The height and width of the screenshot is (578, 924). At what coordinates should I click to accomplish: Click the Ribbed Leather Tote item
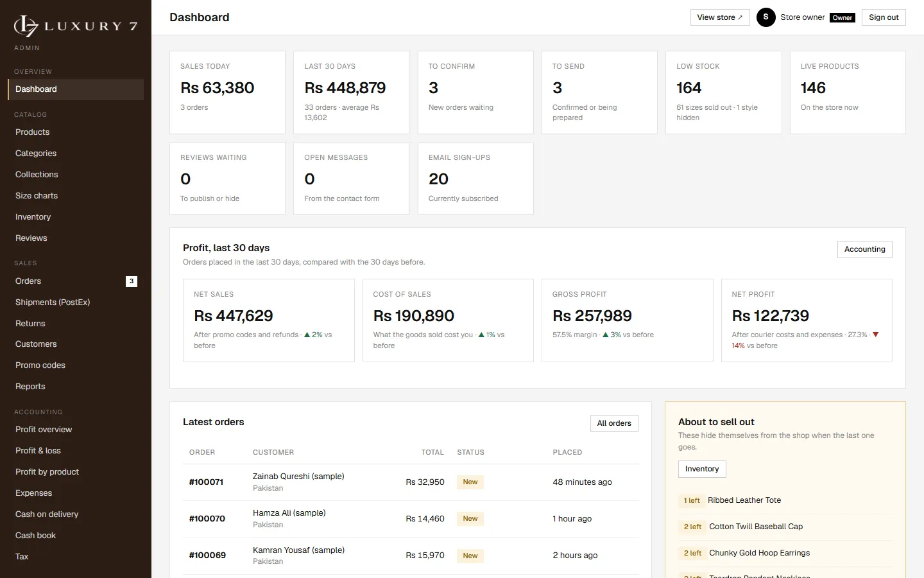pyautogui.click(x=744, y=500)
